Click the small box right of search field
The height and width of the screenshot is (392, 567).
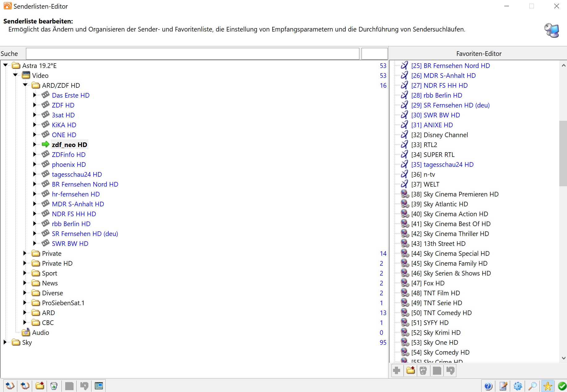(374, 54)
